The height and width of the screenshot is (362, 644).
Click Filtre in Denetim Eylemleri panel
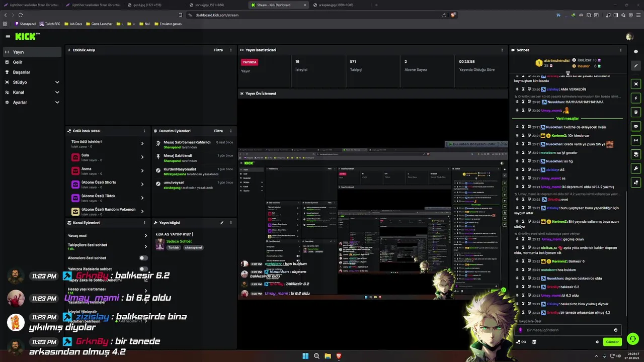pos(218,131)
